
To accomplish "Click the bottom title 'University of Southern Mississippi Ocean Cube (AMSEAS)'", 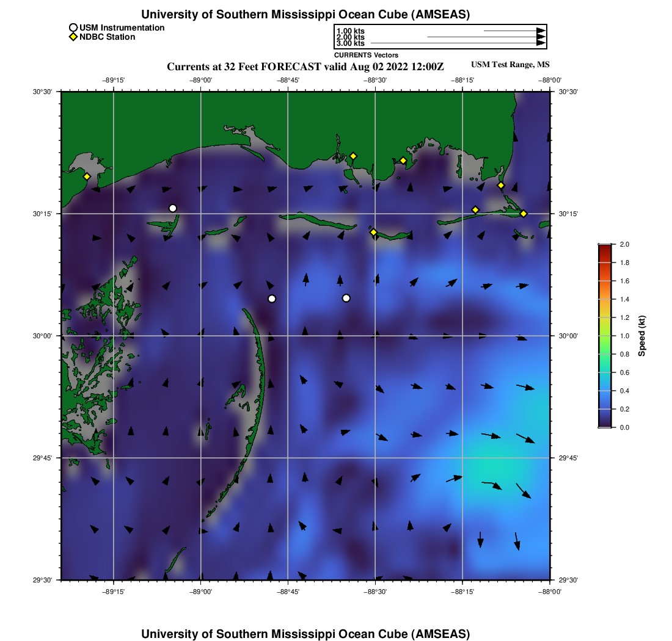I will click(x=305, y=634).
